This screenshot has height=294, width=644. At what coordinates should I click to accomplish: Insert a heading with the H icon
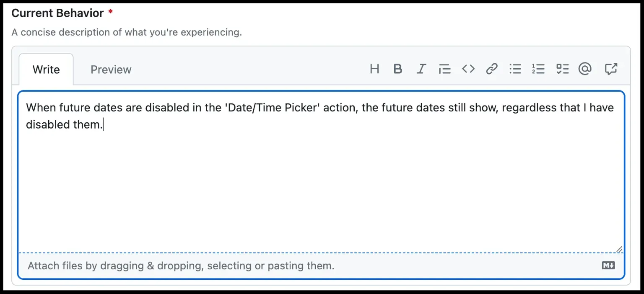[374, 69]
